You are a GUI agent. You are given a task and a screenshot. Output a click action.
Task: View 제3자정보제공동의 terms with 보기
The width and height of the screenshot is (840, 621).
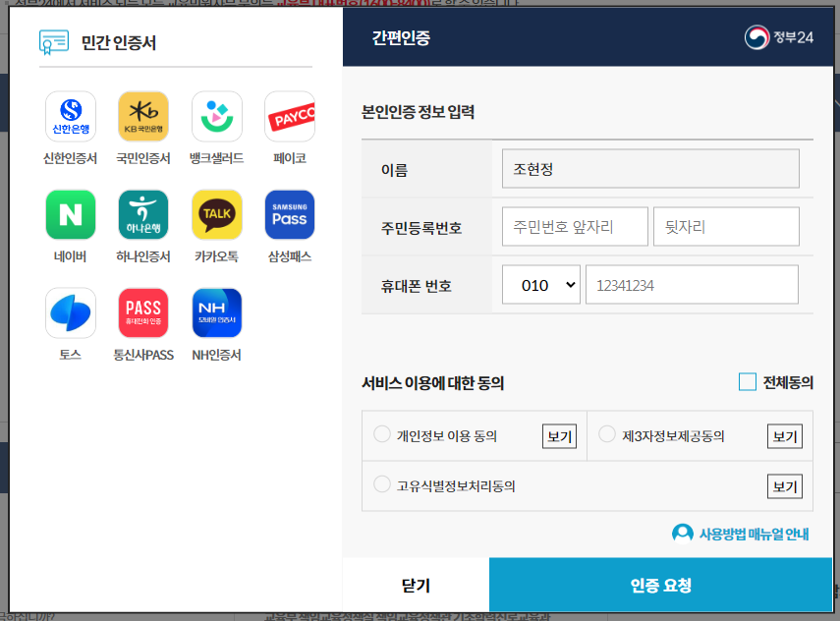pos(785,436)
